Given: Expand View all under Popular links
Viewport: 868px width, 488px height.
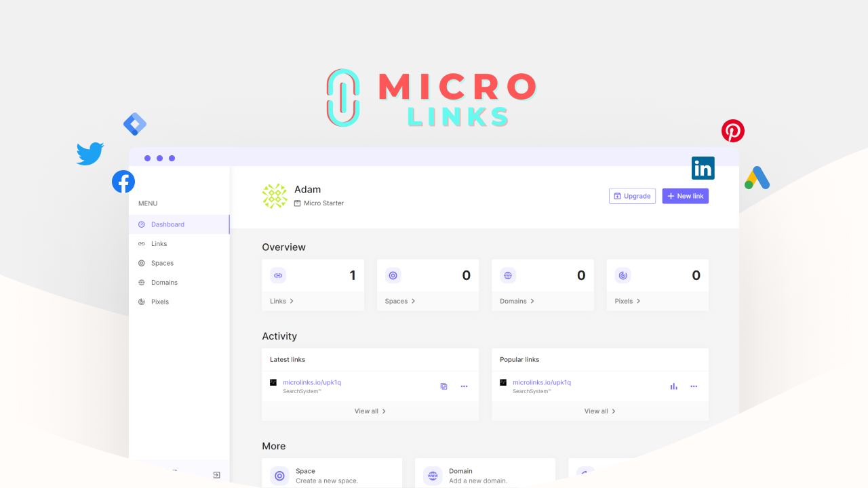Looking at the screenshot, I should [x=599, y=411].
